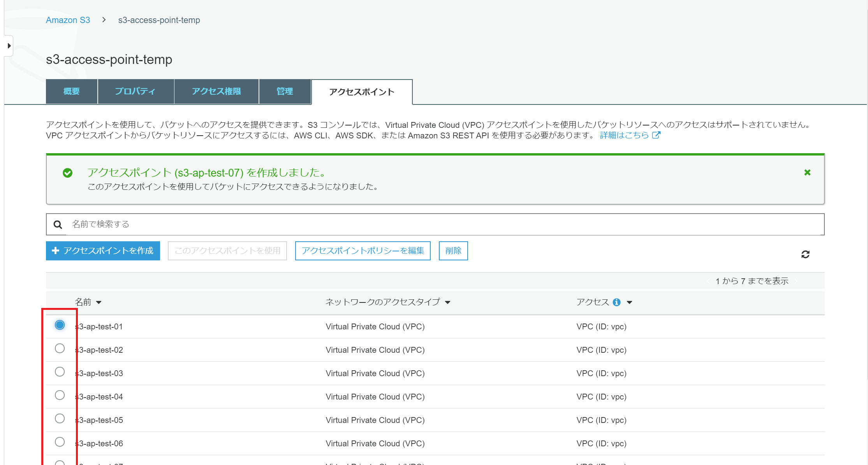Dismiss the success notification with the X icon
Screen dimensions: 868x465
(808, 172)
